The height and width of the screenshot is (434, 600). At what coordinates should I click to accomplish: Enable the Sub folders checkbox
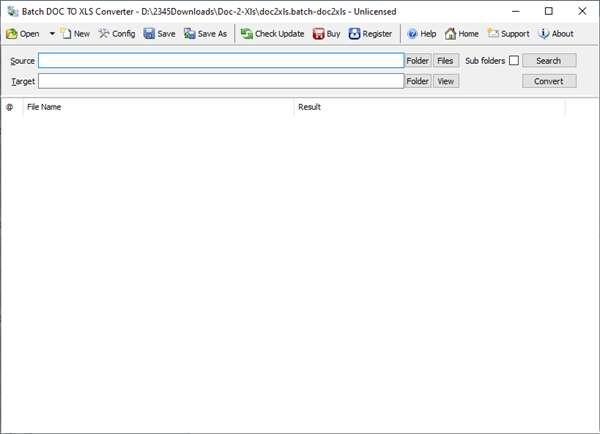[514, 61]
